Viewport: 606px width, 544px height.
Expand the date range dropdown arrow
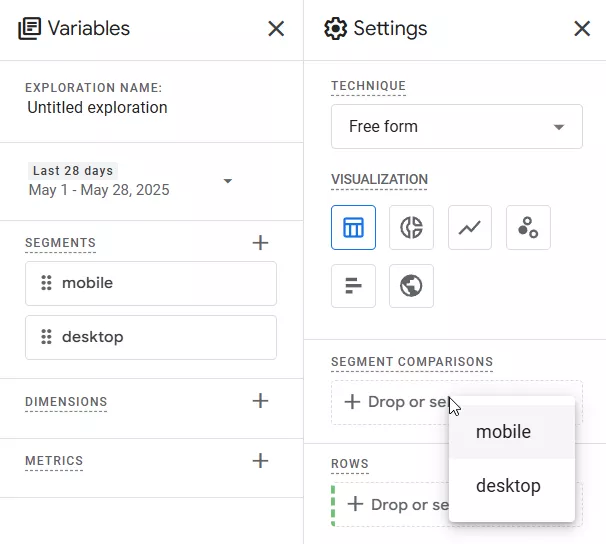click(228, 181)
